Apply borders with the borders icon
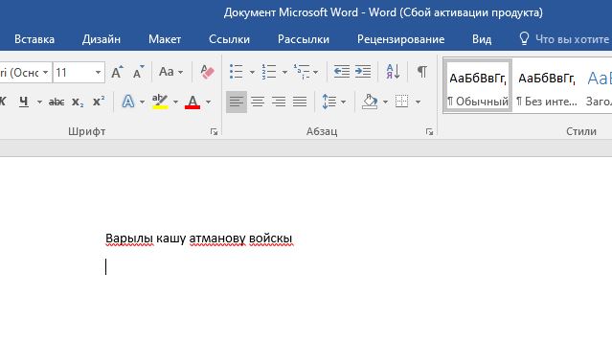Screen dimensions: 612x364 tap(401, 102)
